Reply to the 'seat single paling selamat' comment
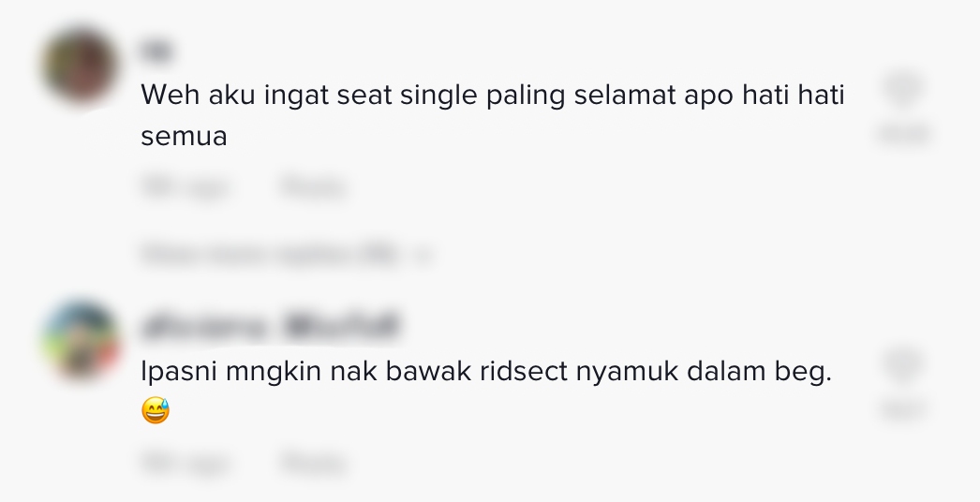Screen dimensions: 980x502 pyautogui.click(x=313, y=188)
